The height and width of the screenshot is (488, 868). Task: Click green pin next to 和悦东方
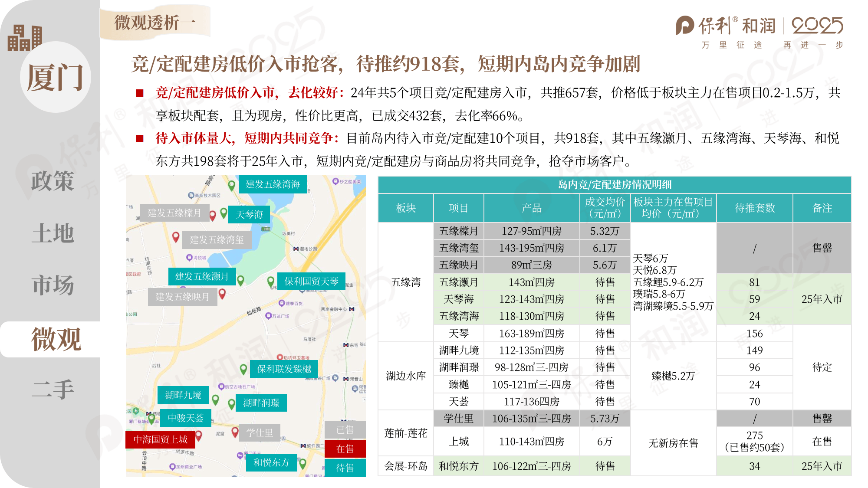[x=303, y=463]
